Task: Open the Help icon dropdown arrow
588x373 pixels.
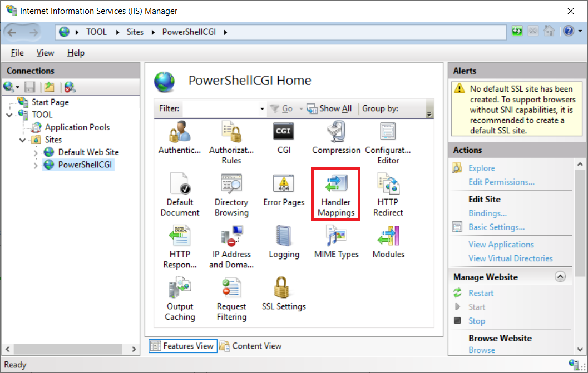Action: pyautogui.click(x=580, y=31)
